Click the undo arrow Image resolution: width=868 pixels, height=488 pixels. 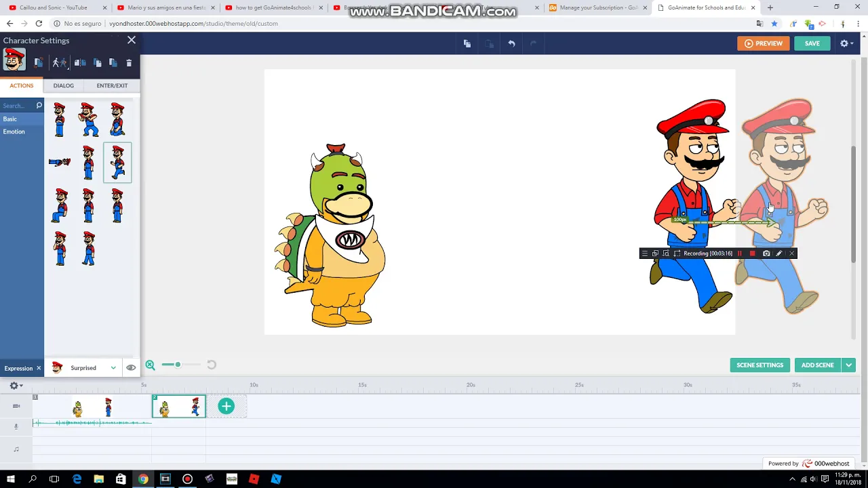(512, 43)
